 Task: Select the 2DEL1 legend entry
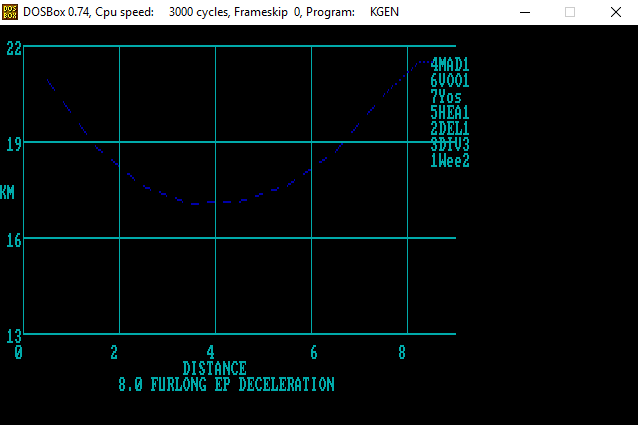tap(450, 129)
